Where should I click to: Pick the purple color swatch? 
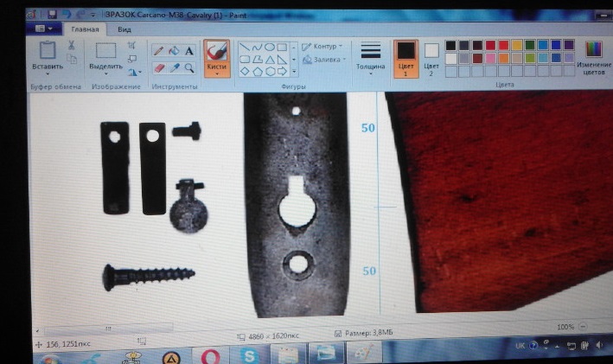pyautogui.click(x=569, y=45)
